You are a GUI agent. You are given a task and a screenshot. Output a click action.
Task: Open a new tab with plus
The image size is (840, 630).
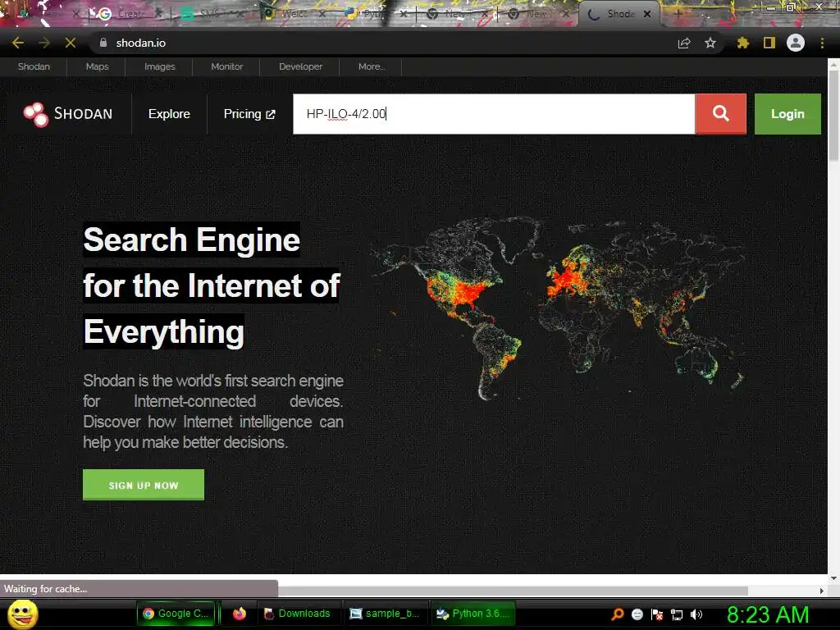[x=677, y=14]
